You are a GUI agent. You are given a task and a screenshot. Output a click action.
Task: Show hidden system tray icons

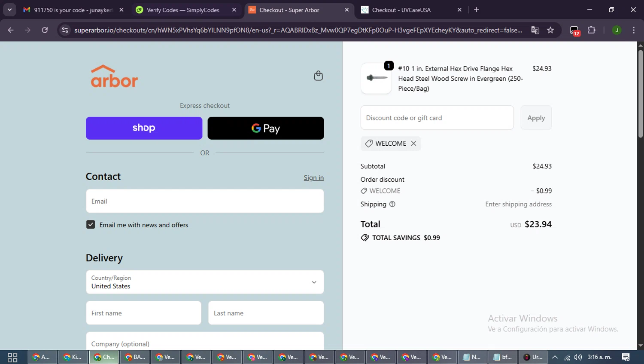[555, 357]
